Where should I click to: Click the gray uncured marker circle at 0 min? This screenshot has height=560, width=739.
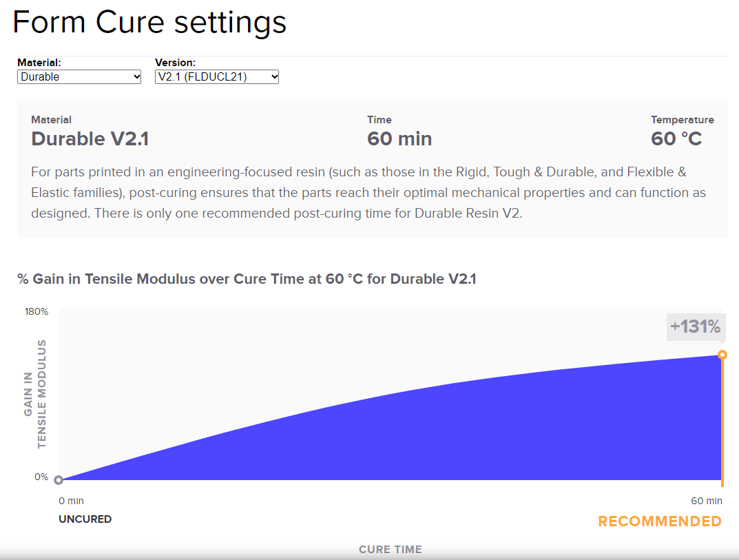[59, 480]
